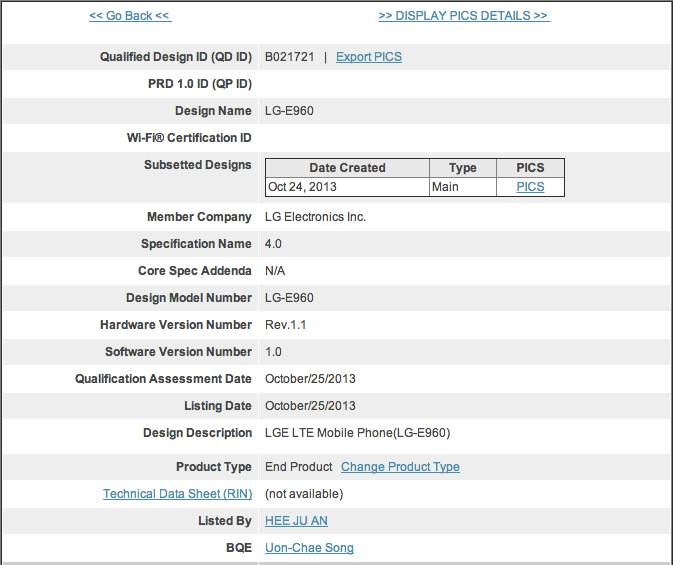Viewport: 673px width, 565px height.
Task: Click the Change Product Type link
Action: (x=400, y=467)
